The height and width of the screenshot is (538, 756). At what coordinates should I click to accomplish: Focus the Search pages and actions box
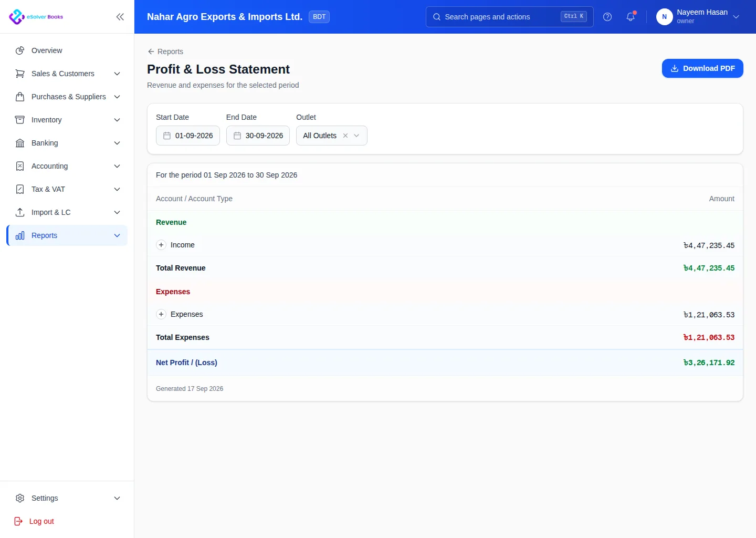[x=510, y=17]
